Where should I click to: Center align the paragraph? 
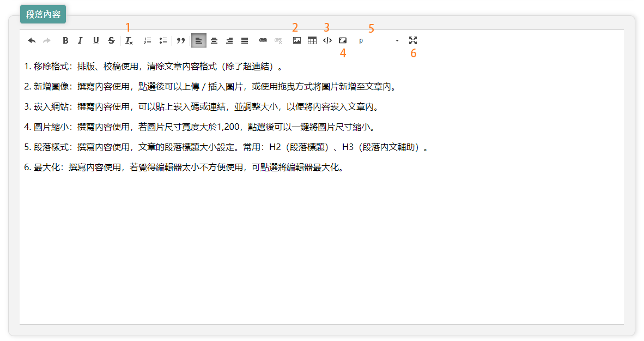214,40
